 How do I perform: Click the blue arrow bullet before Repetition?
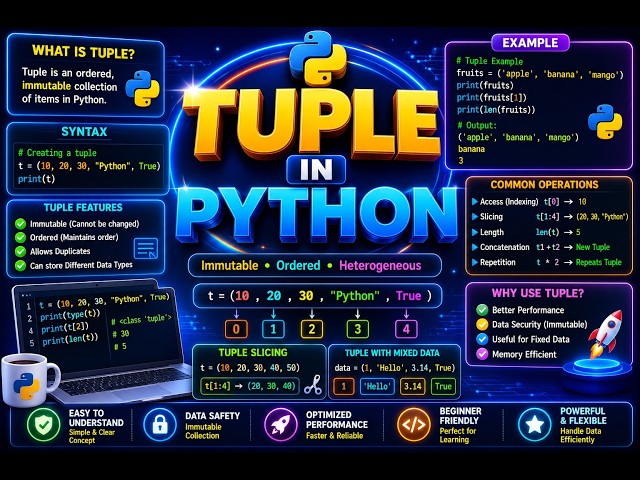coord(475,262)
